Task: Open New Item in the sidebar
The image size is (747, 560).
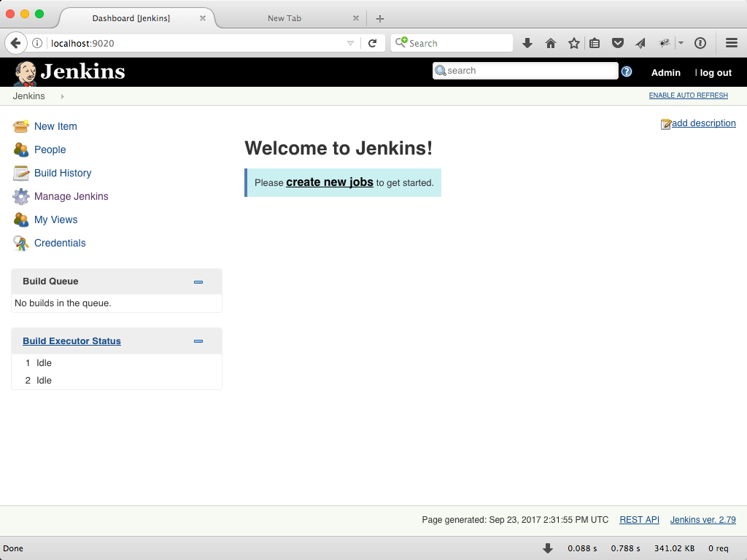Action: tap(55, 126)
